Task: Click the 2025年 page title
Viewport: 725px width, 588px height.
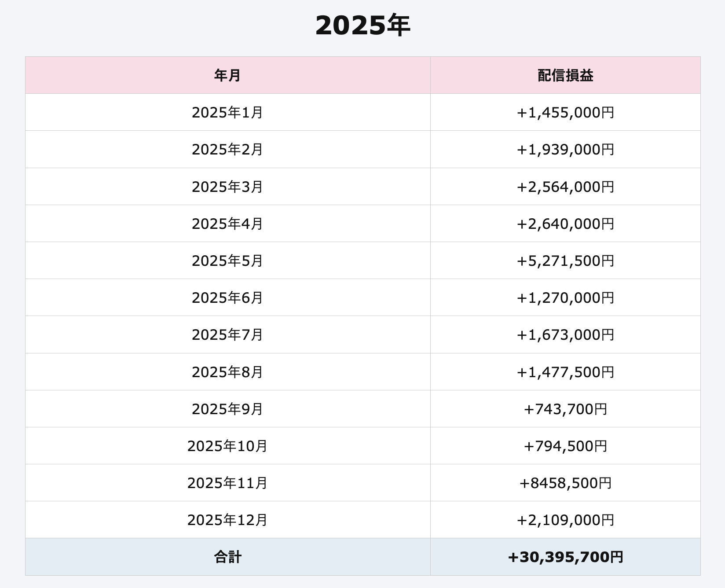Action: [x=362, y=26]
